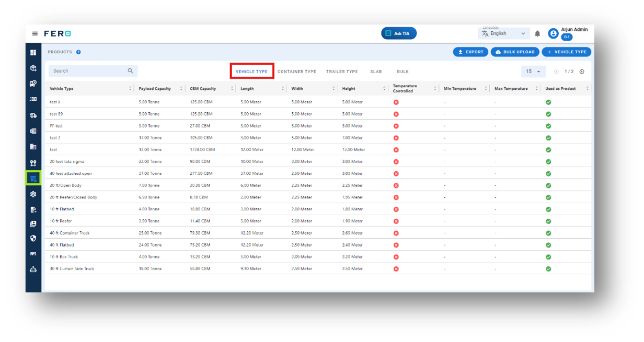Click the search magnifier icon
Viewport: 644px width, 342px height.
[131, 70]
